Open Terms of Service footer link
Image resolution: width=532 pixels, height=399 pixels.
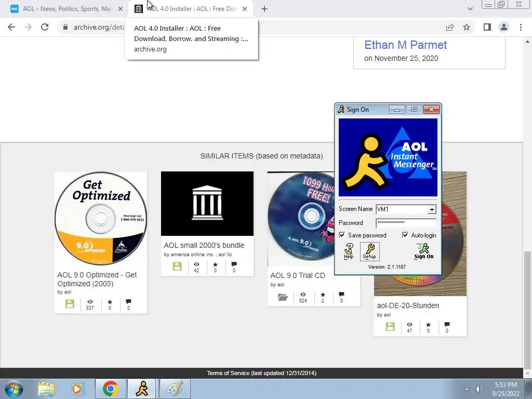(228, 373)
